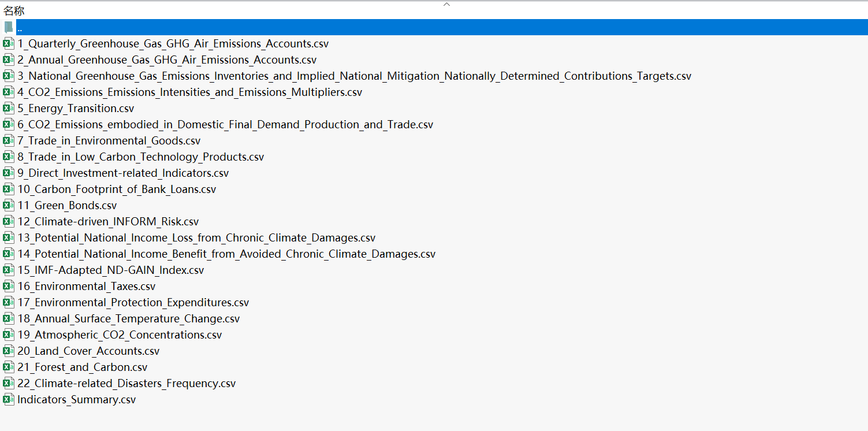Click the icon of 10_Carbon_Footprint_of_Bank_Loans.csv
Screen dimensions: 868x431
9,189
